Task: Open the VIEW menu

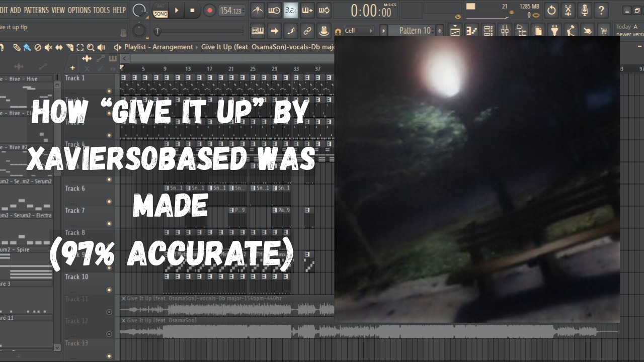Action: coord(58,10)
